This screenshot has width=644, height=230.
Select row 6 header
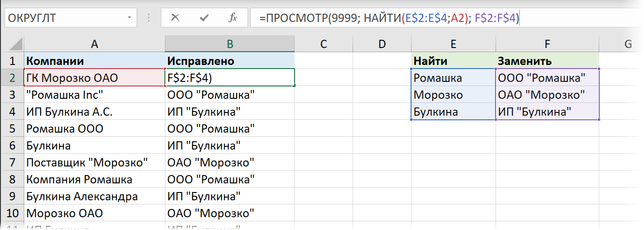[12, 145]
